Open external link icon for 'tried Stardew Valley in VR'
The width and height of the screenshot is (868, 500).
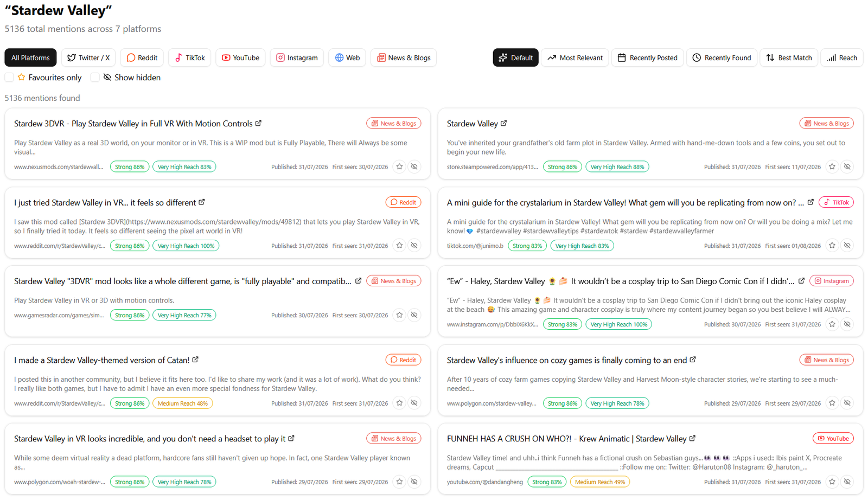pos(202,202)
